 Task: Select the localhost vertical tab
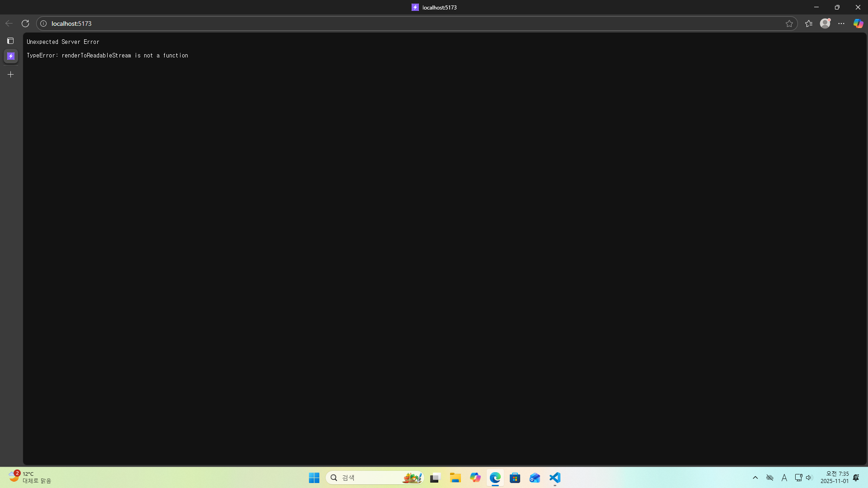tap(11, 56)
